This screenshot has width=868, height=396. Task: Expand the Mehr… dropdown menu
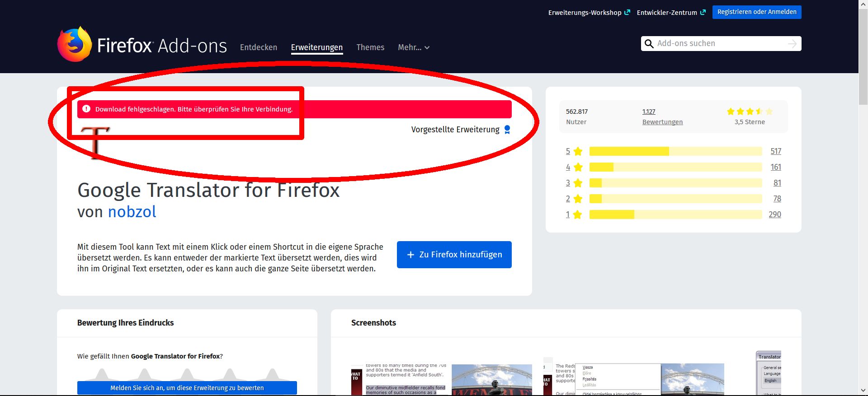tap(414, 47)
